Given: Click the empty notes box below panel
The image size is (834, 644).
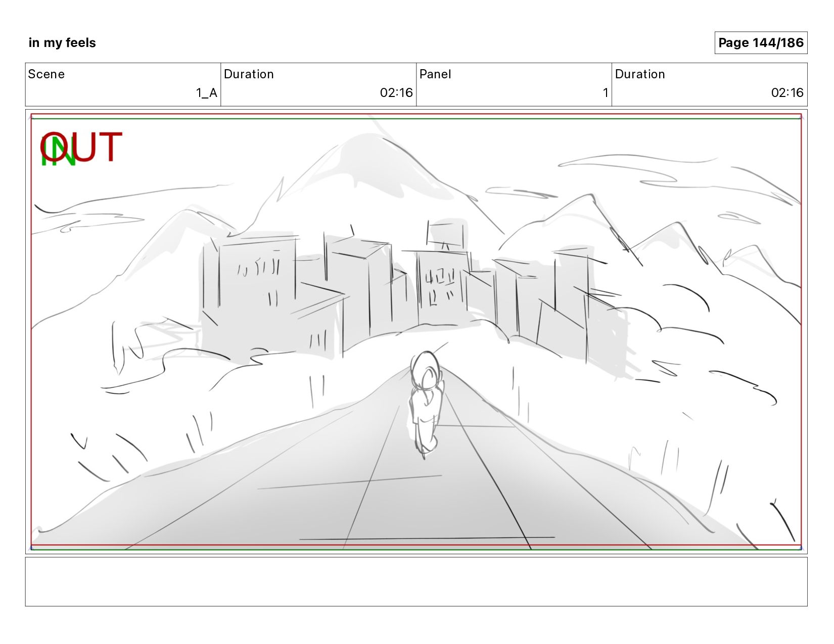Looking at the screenshot, I should click(x=416, y=581).
